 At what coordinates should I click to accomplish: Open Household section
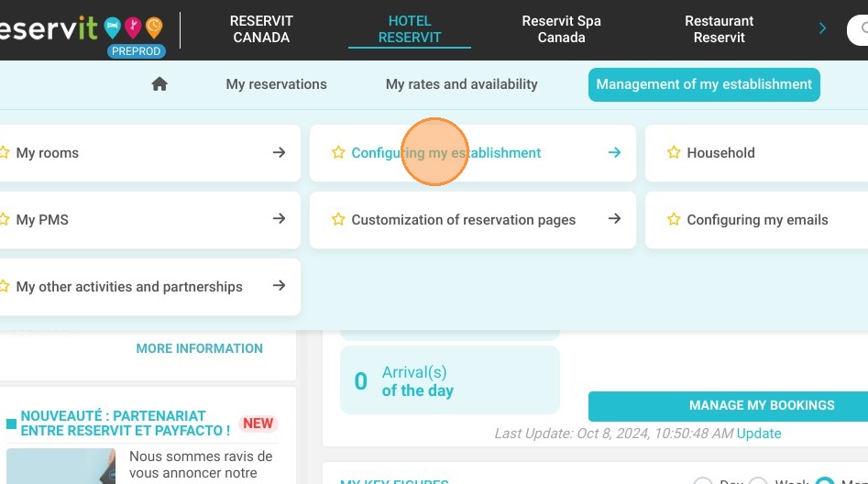click(757, 153)
